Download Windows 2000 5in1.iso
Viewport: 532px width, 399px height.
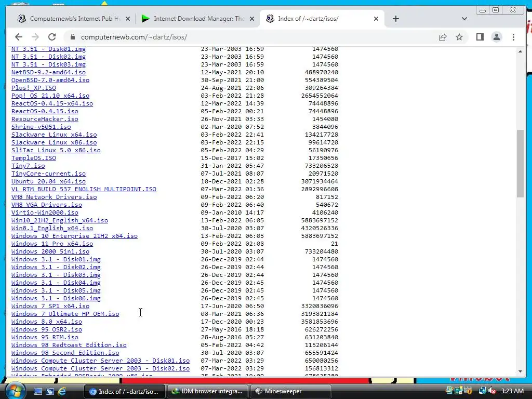pos(50,252)
